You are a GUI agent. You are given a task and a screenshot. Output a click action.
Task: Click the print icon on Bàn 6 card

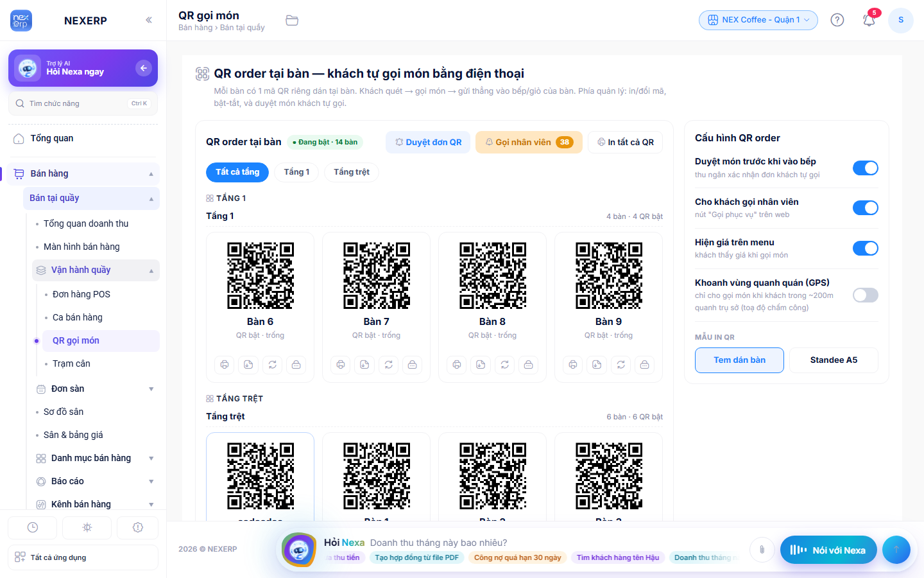[x=225, y=365]
